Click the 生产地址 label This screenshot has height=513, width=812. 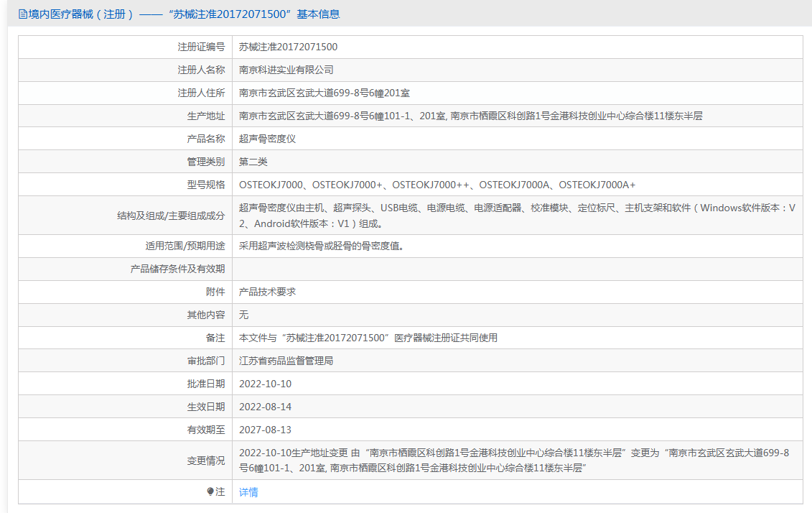point(206,116)
